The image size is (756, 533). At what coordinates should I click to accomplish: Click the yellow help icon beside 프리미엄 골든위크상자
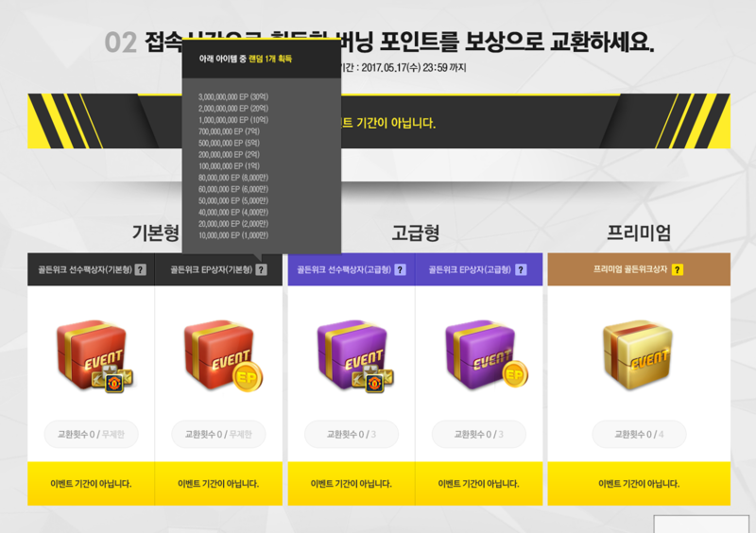click(x=677, y=269)
